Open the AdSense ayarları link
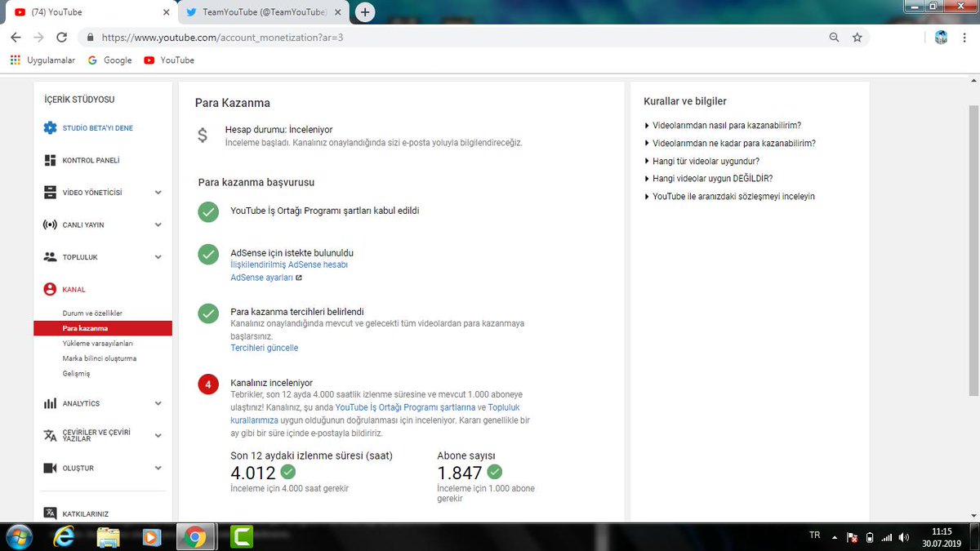980x551 pixels. coord(266,278)
